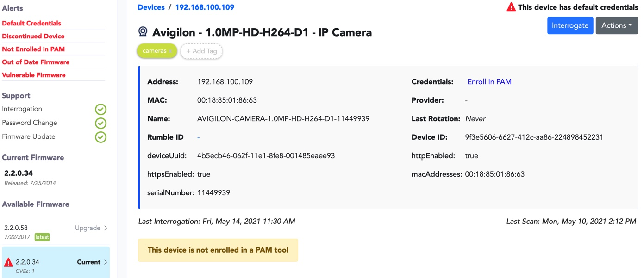Click the camera device icon beside Avigilon title
644x278 pixels.
click(x=143, y=32)
